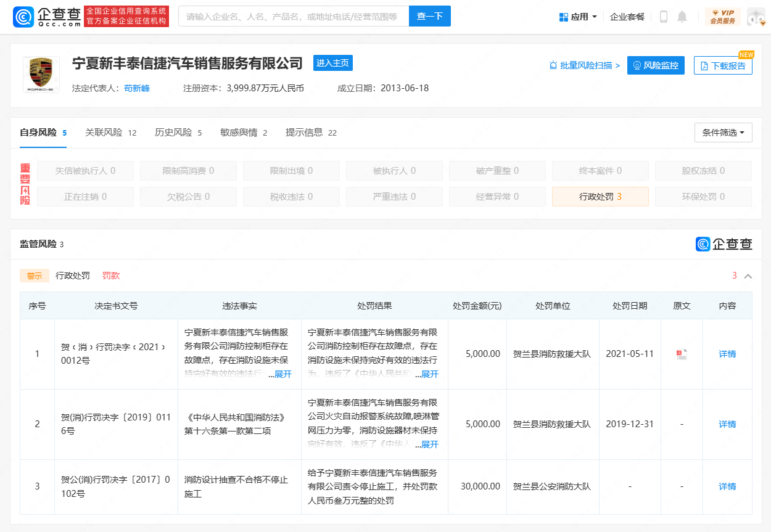Select the 限制出境 0 filter
The width and height of the screenshot is (771, 532).
coord(291,171)
